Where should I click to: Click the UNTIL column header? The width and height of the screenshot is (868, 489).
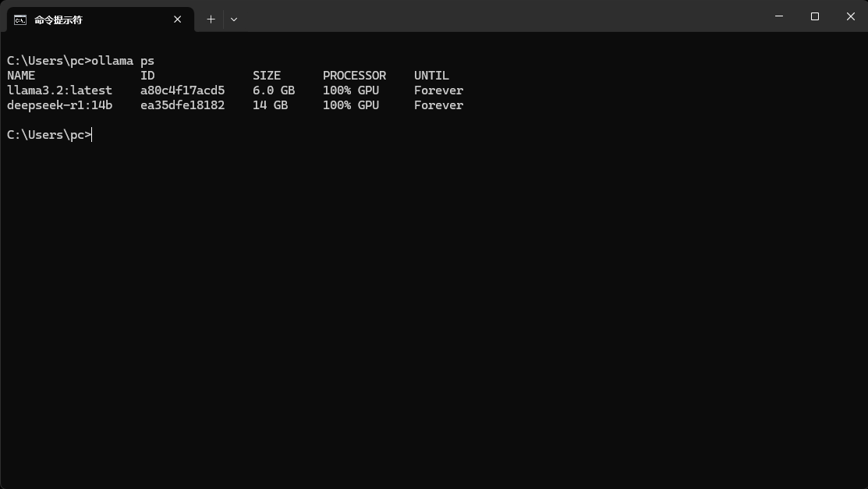click(x=431, y=76)
